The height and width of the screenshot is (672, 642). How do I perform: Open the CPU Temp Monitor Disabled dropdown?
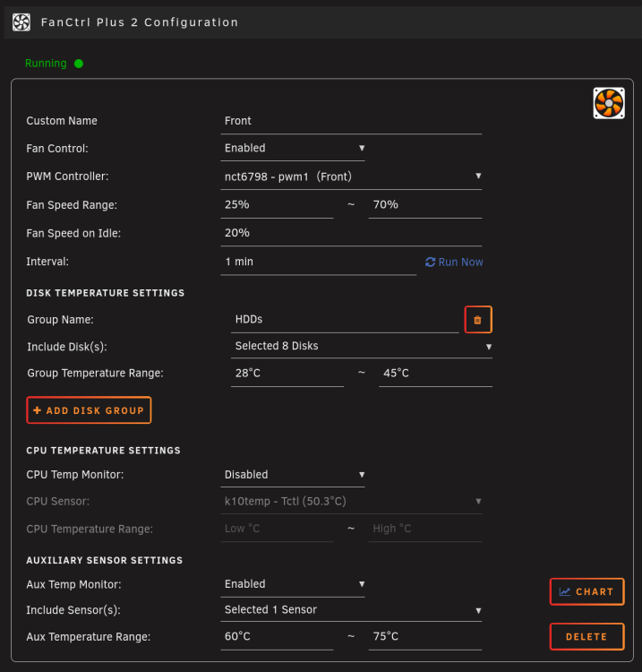click(293, 475)
